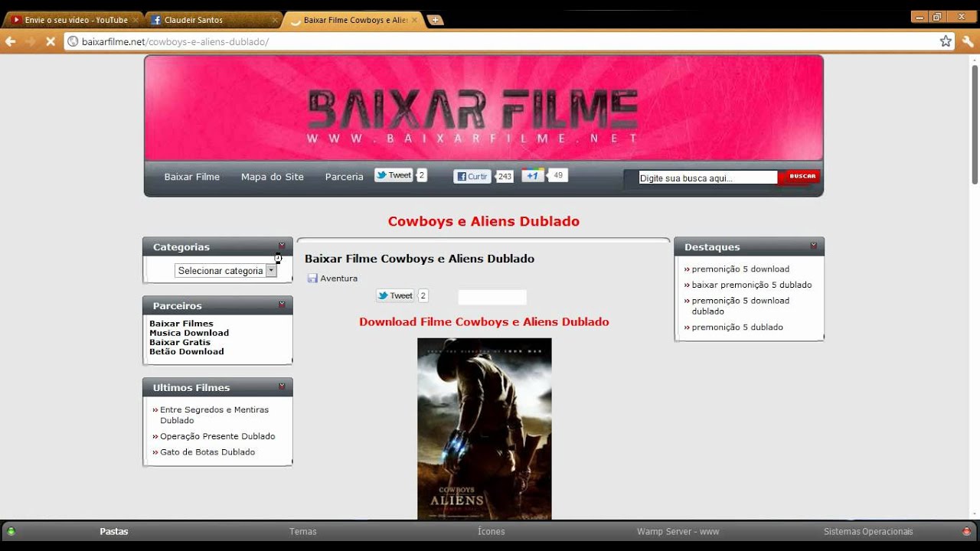Click the green icon on bottom bar
Image resolution: width=980 pixels, height=551 pixels.
click(11, 531)
